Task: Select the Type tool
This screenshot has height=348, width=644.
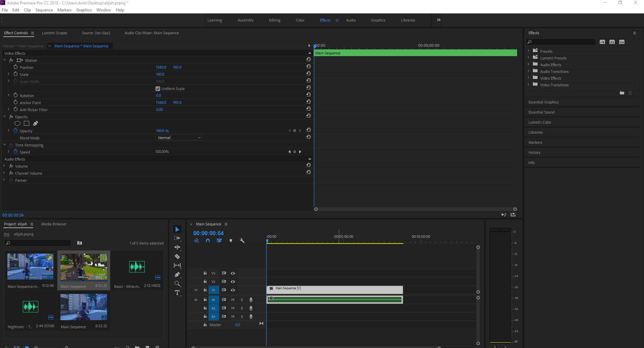Action: tap(177, 293)
